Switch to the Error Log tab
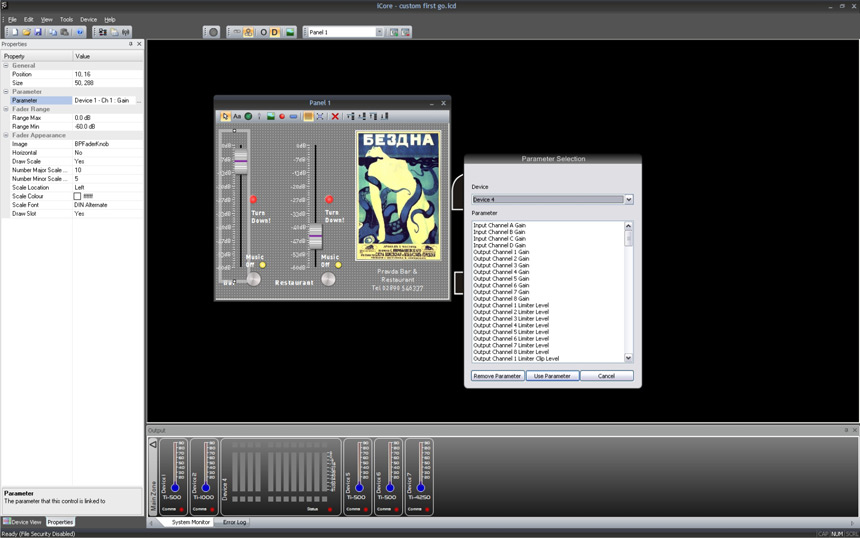The image size is (860, 538). click(234, 522)
